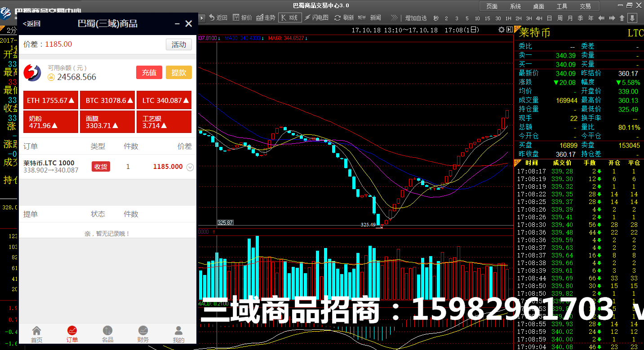Click the 活动 button
644x350 pixels.
179,44
